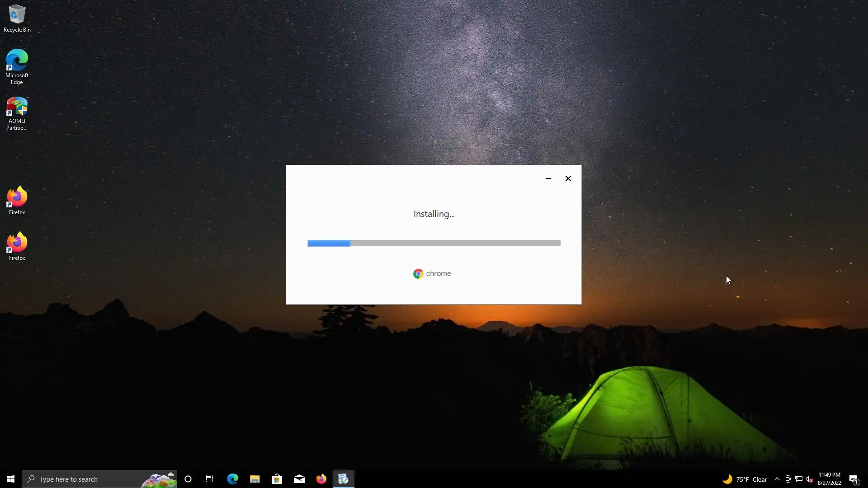Open the Mail app in the taskbar
868x488 pixels.
pos(299,479)
